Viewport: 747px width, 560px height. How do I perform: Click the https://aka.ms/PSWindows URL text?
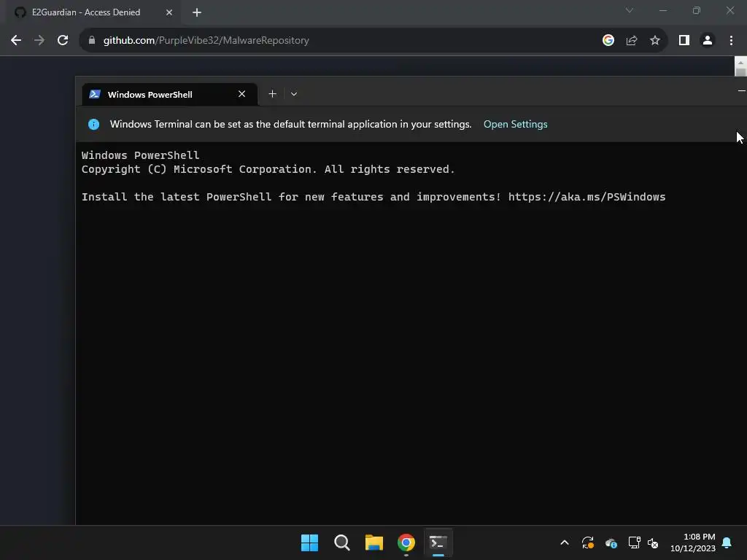point(587,197)
